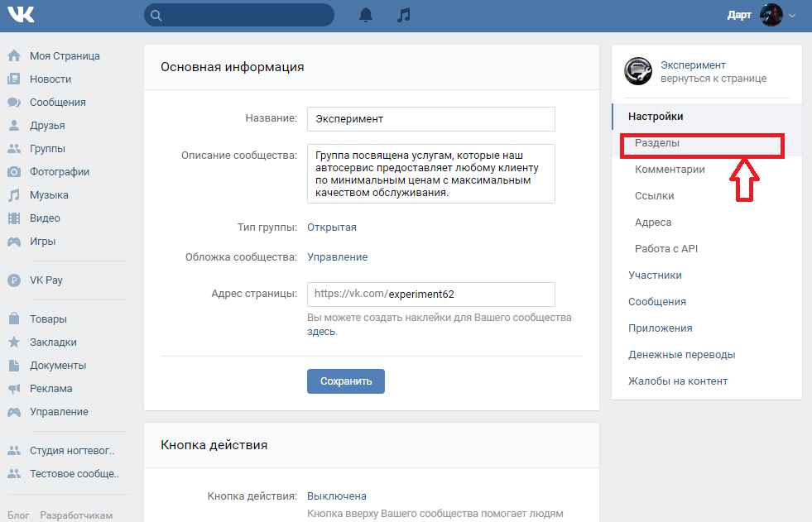Image resolution: width=812 pixels, height=522 pixels.
Task: Go to the Участники menu item
Action: (655, 275)
